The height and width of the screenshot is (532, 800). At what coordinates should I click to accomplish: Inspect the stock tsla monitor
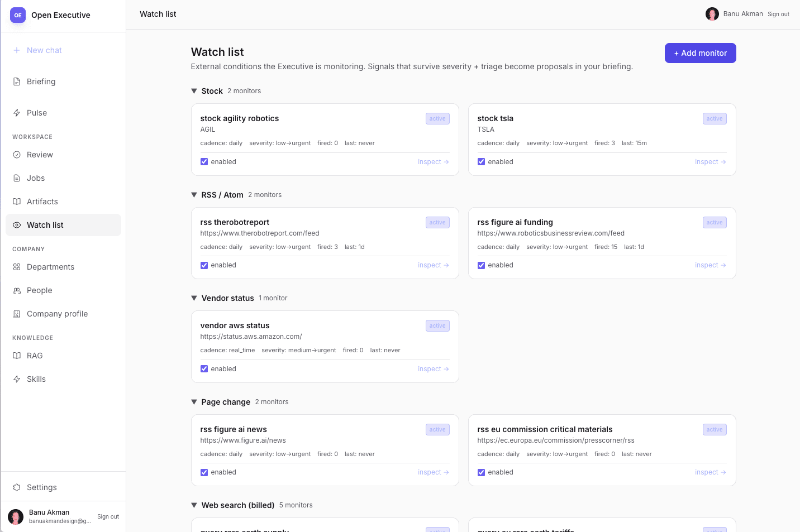pos(711,162)
